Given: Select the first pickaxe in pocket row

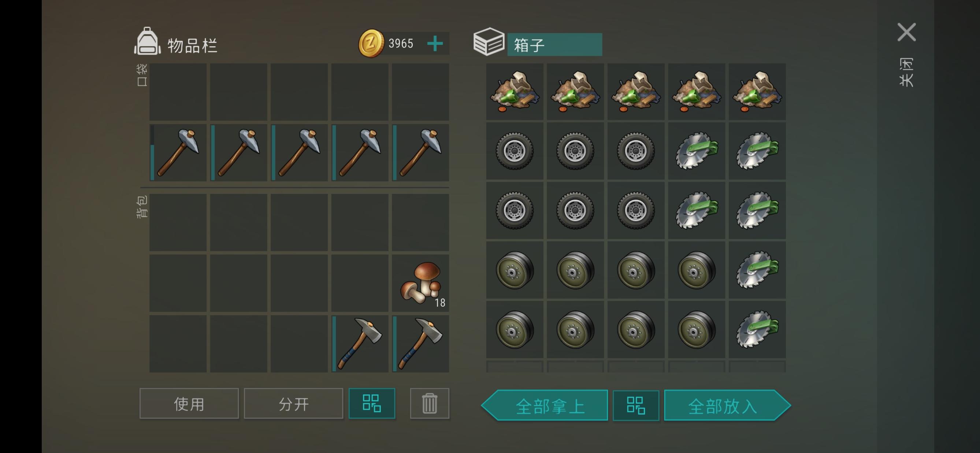Looking at the screenshot, I should click(x=178, y=152).
